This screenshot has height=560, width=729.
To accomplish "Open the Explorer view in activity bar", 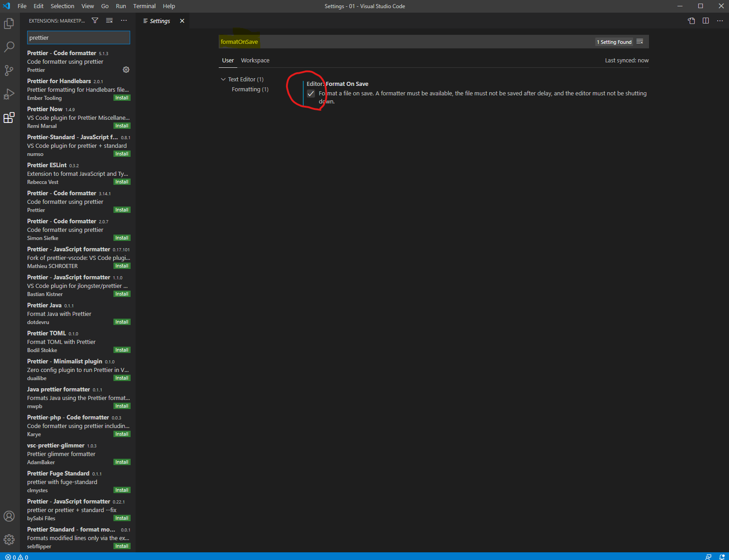I will (x=9, y=23).
